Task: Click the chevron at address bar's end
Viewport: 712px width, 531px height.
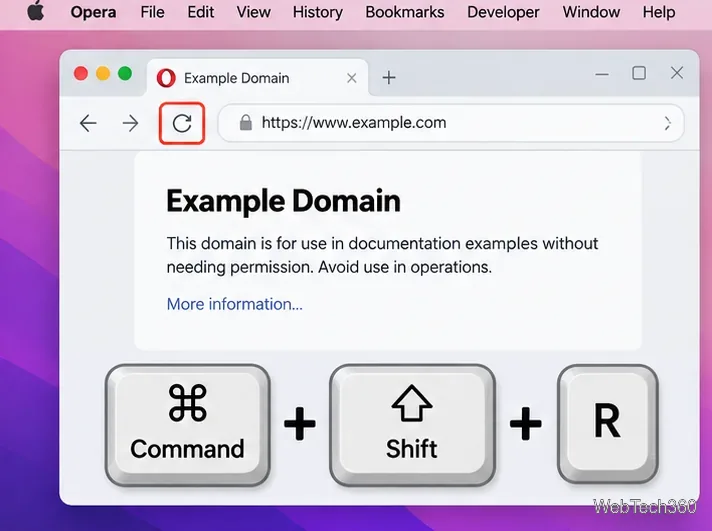Action: pos(668,123)
